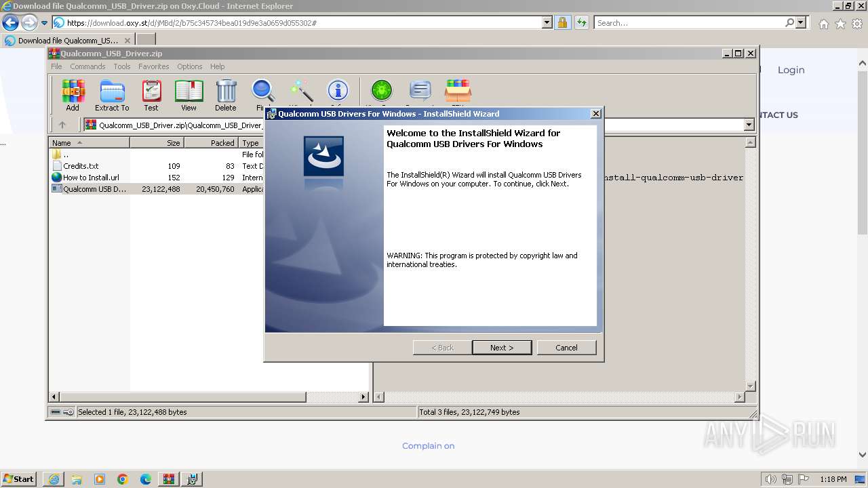Click the Login link on webpage

pyautogui.click(x=791, y=70)
